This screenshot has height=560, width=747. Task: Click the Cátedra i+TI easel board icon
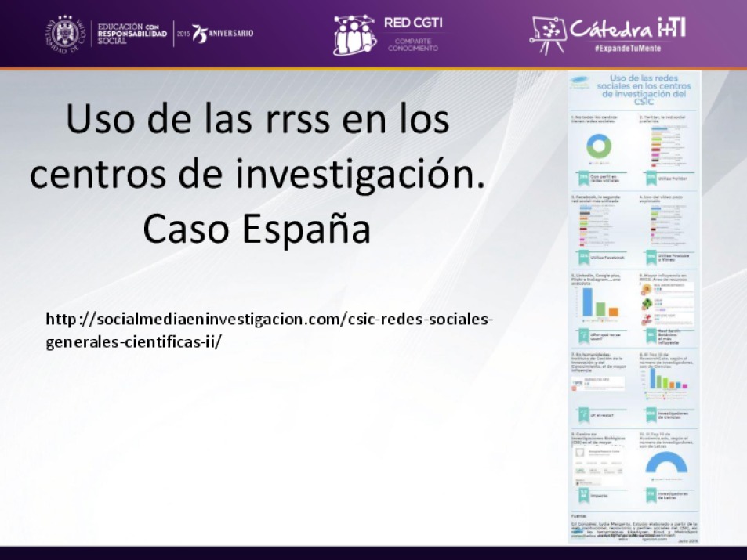point(548,34)
